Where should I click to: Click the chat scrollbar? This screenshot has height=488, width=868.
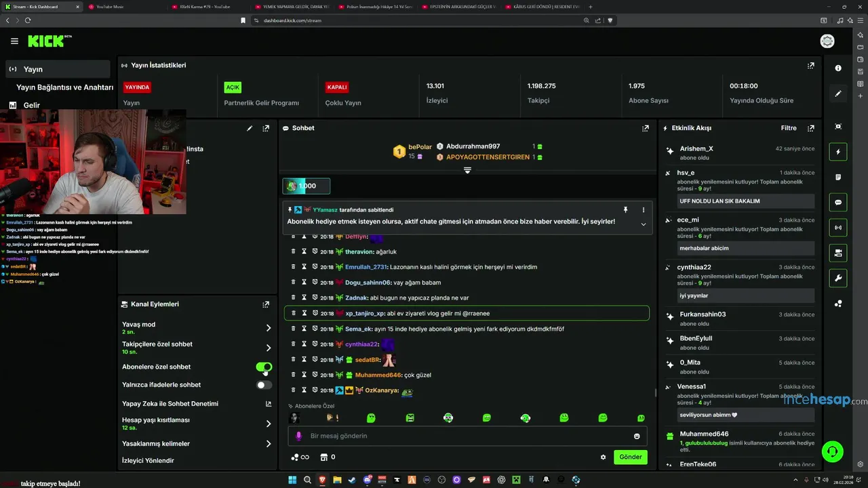point(655,392)
